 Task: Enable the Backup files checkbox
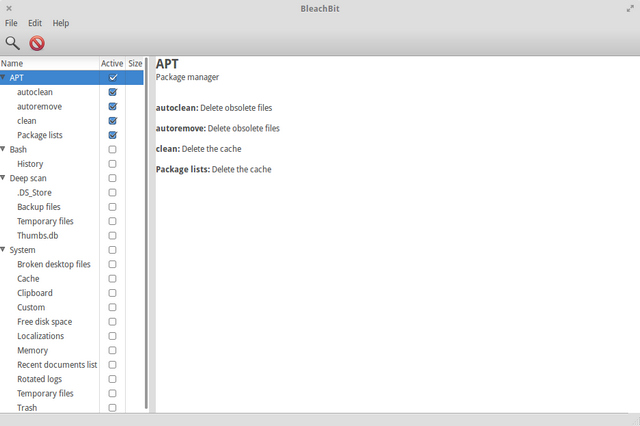(112, 207)
